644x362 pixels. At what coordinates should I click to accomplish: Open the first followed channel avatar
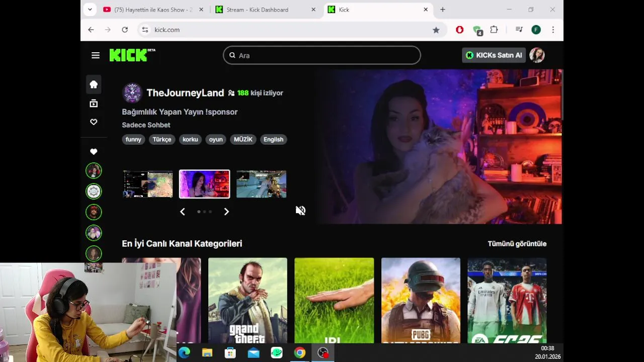(x=94, y=171)
